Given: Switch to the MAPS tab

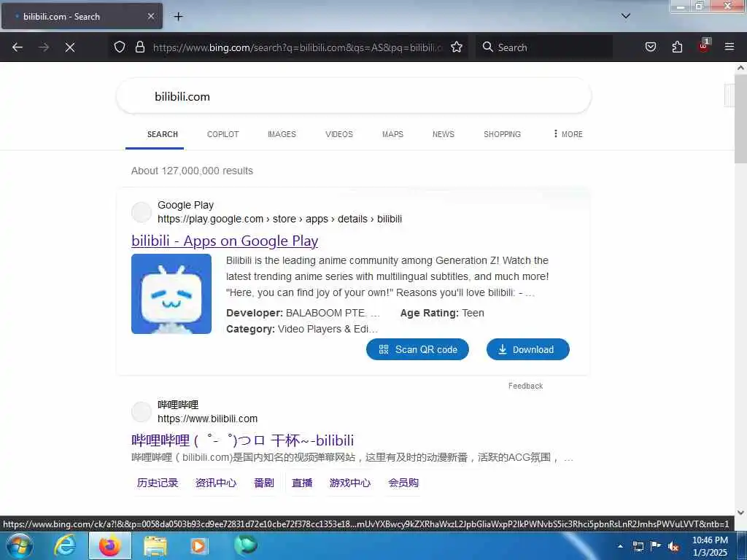Looking at the screenshot, I should coord(392,134).
